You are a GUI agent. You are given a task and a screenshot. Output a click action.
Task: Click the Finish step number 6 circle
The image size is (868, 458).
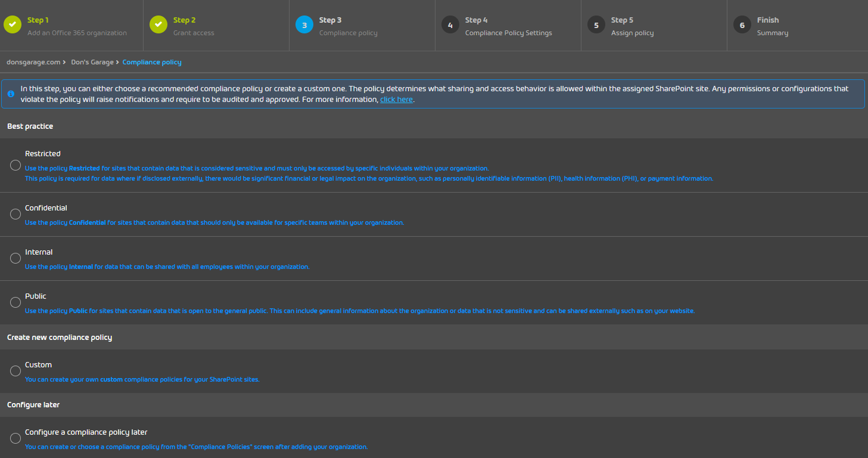(x=742, y=25)
